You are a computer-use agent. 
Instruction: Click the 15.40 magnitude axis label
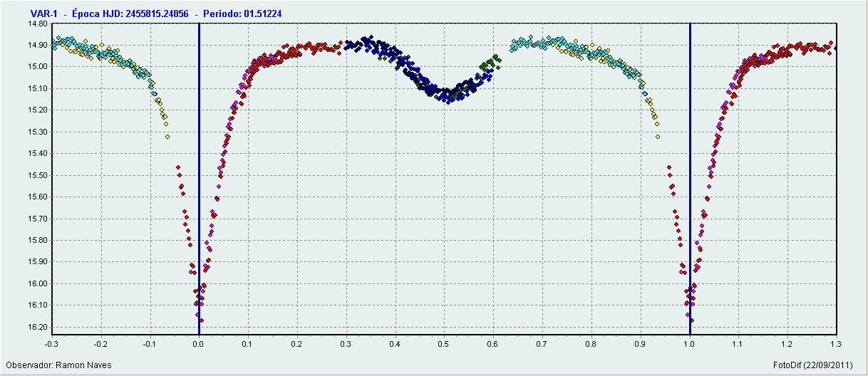pyautogui.click(x=38, y=154)
